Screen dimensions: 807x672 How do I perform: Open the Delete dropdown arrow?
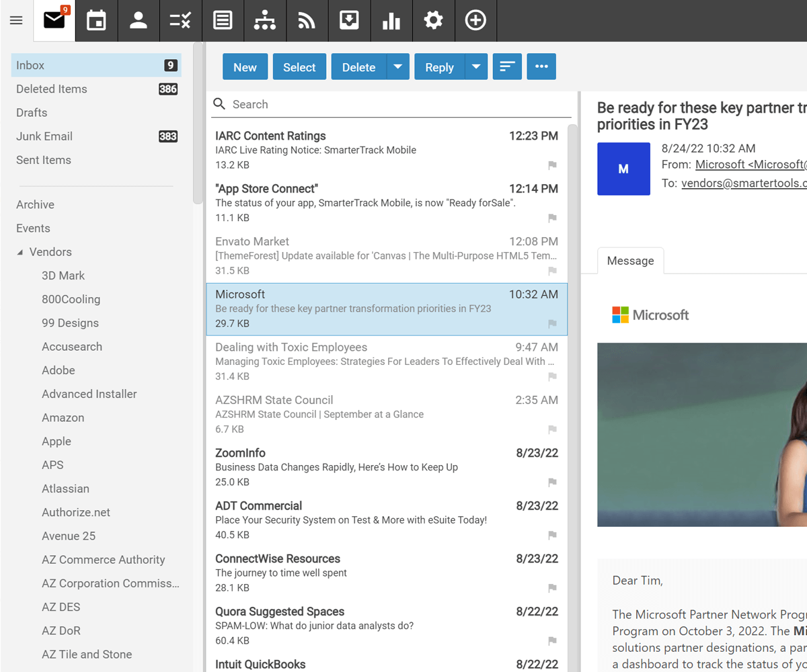click(x=398, y=67)
